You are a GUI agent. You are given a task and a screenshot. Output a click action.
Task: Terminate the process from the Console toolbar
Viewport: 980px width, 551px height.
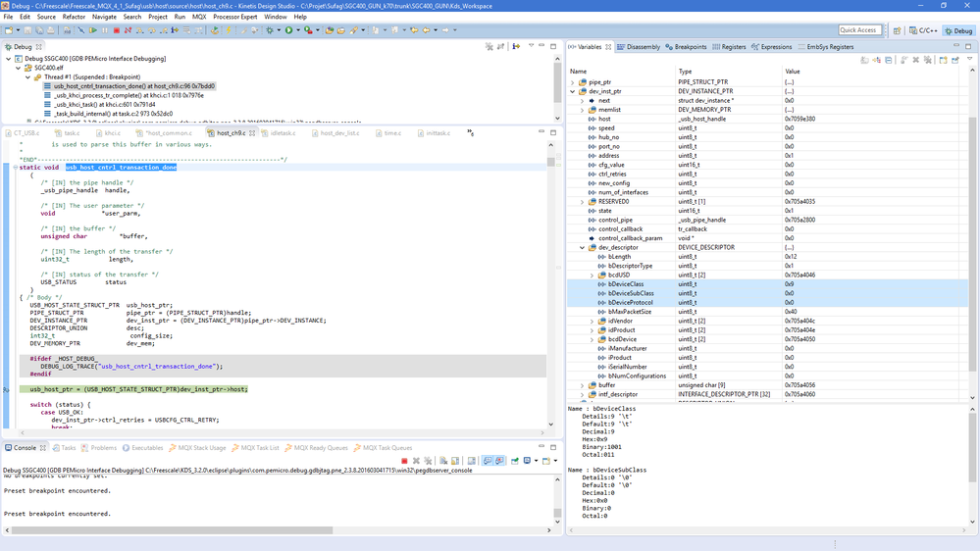coord(404,461)
